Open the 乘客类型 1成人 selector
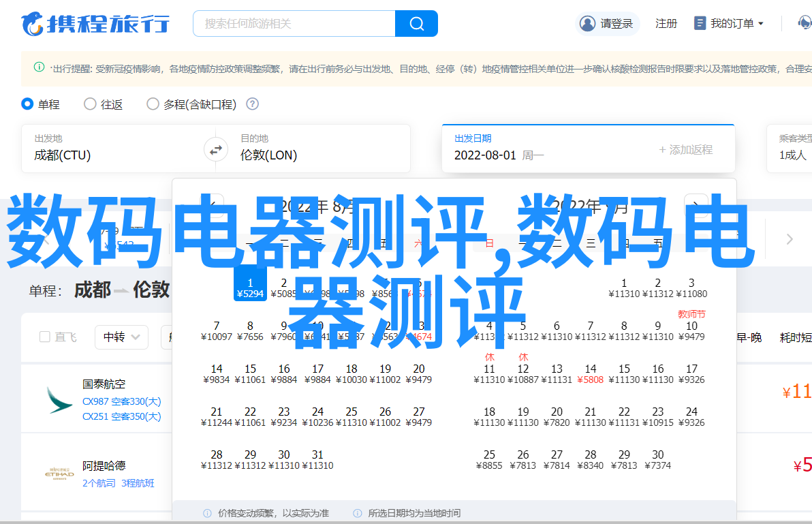This screenshot has height=524, width=812. coord(790,148)
